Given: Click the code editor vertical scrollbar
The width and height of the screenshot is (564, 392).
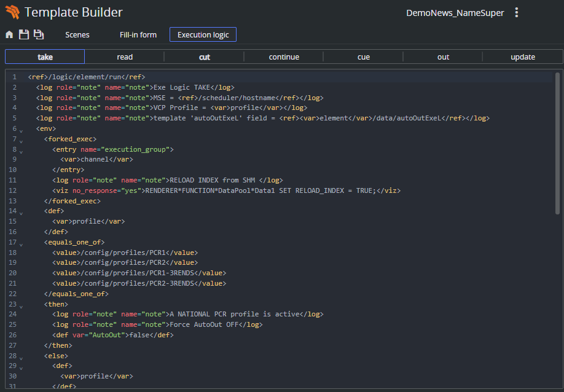Looking at the screenshot, I should [557, 144].
